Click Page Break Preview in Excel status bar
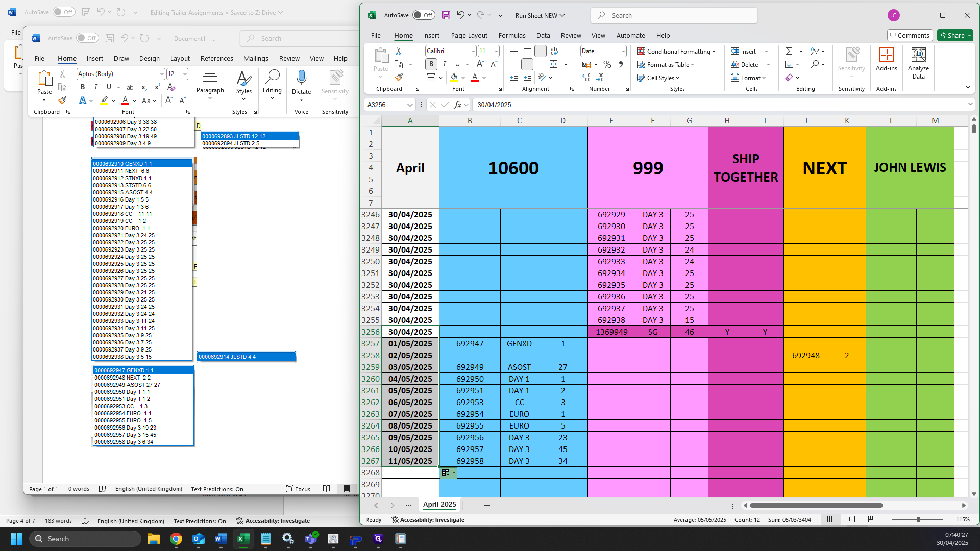Viewport: 980px width, 551px height. [872, 519]
